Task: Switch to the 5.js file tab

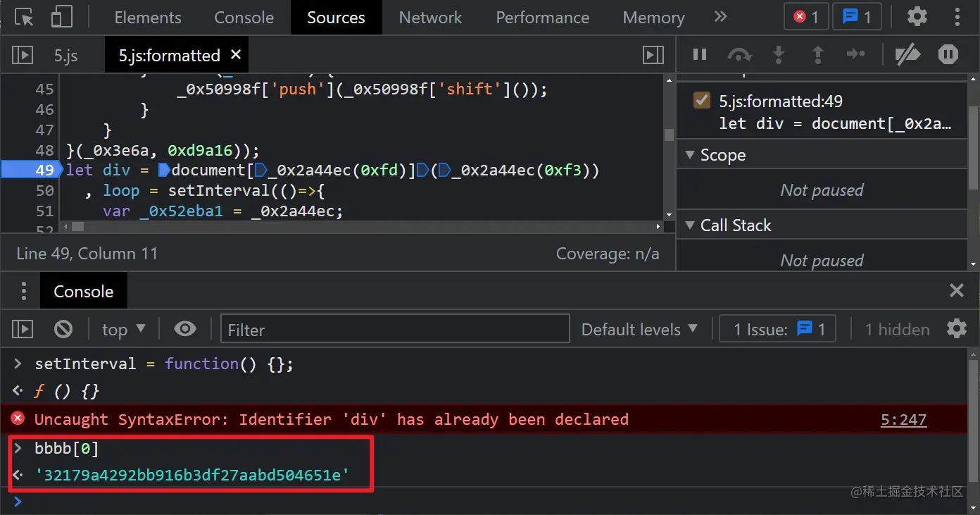Action: [66, 56]
